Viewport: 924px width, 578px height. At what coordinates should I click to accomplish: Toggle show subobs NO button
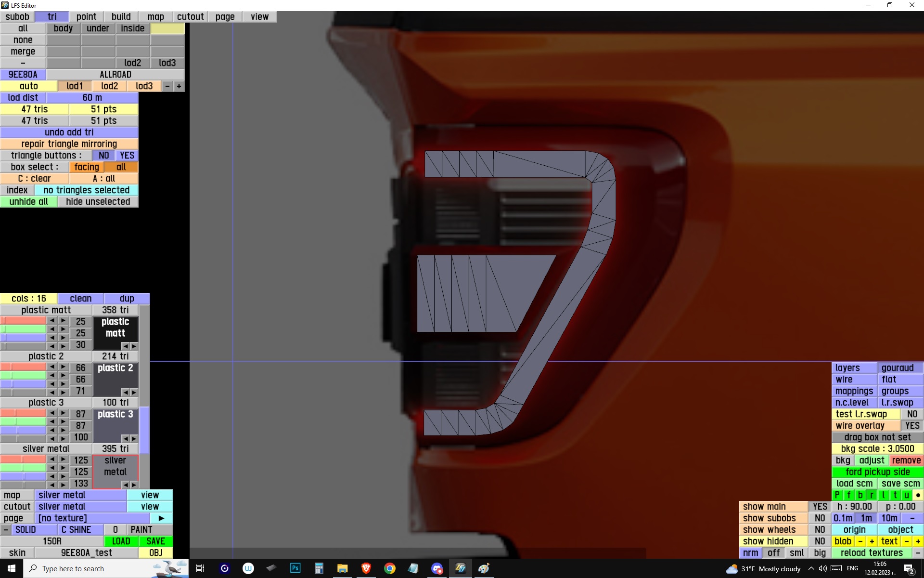point(820,518)
